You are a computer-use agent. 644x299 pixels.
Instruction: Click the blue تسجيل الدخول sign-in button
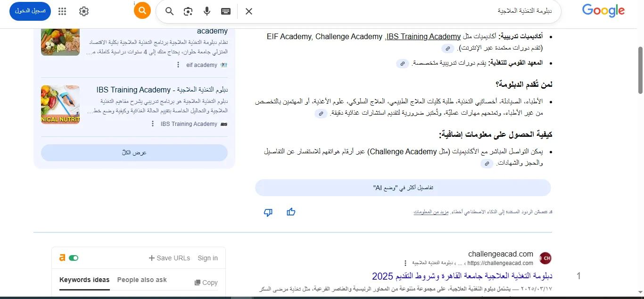tap(30, 11)
